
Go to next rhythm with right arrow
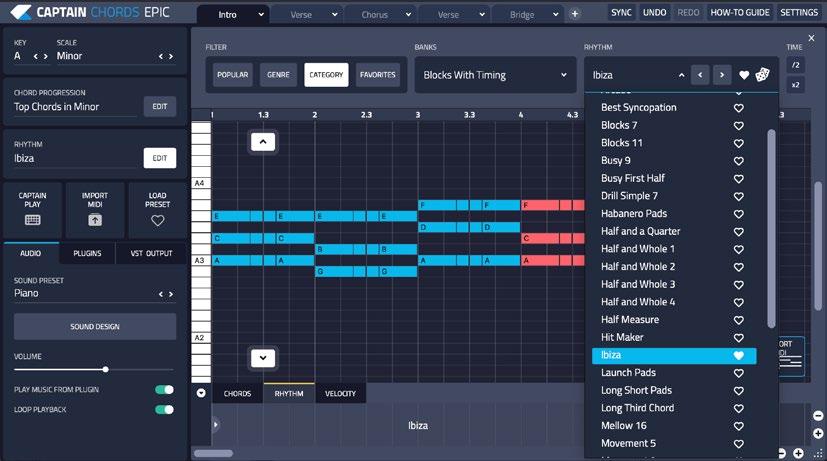point(722,75)
